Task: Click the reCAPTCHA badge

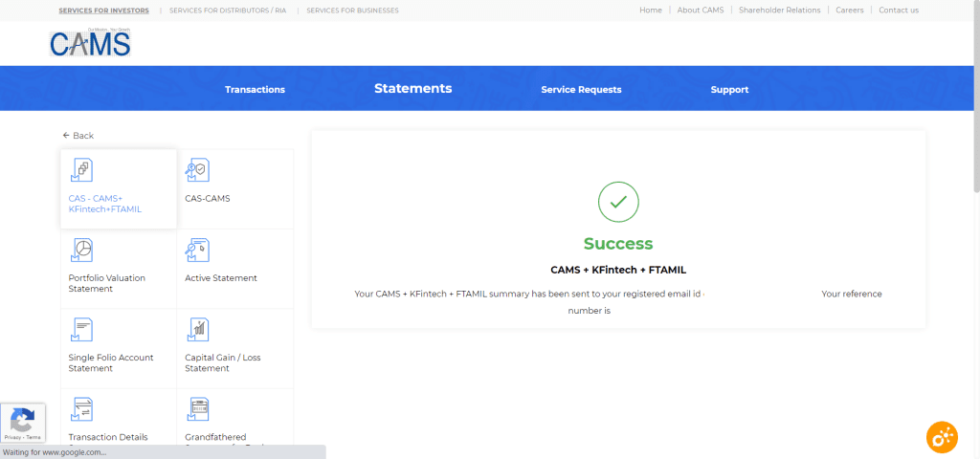Action: pyautogui.click(x=23, y=423)
